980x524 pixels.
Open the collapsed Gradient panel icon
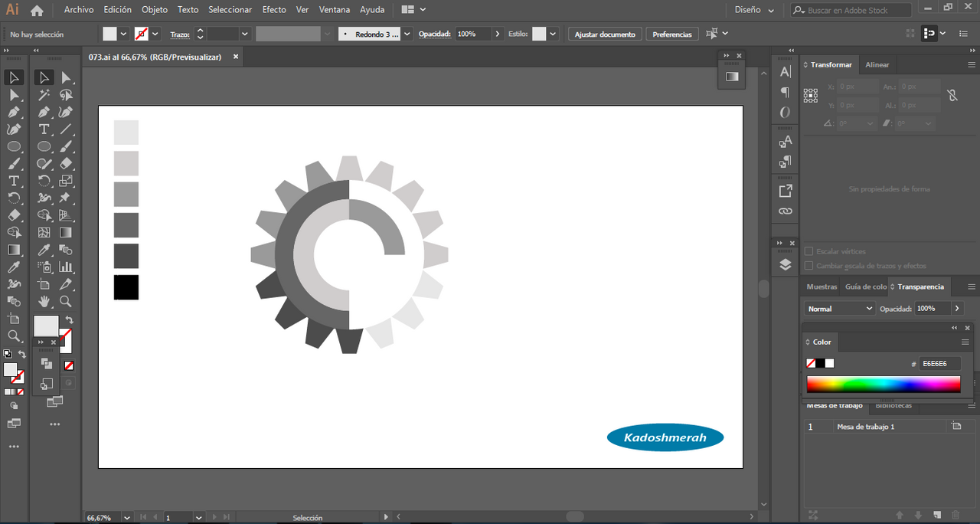(x=732, y=76)
